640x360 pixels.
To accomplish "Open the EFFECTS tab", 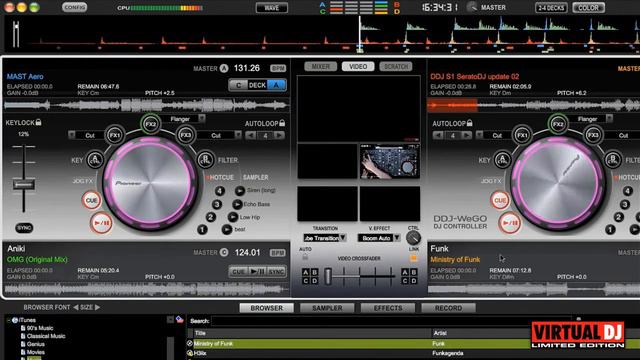I will [x=388, y=308].
